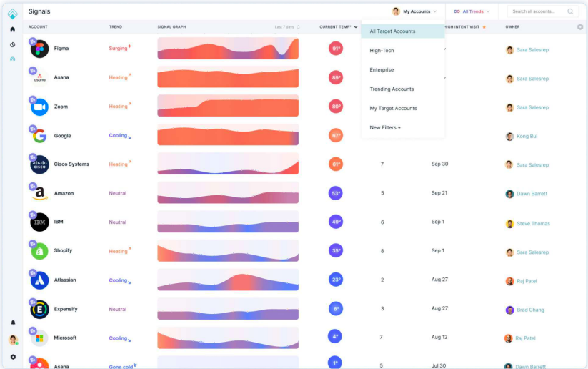This screenshot has width=588, height=369.
Task: Open the clock history icon in sidebar
Action: 12,44
